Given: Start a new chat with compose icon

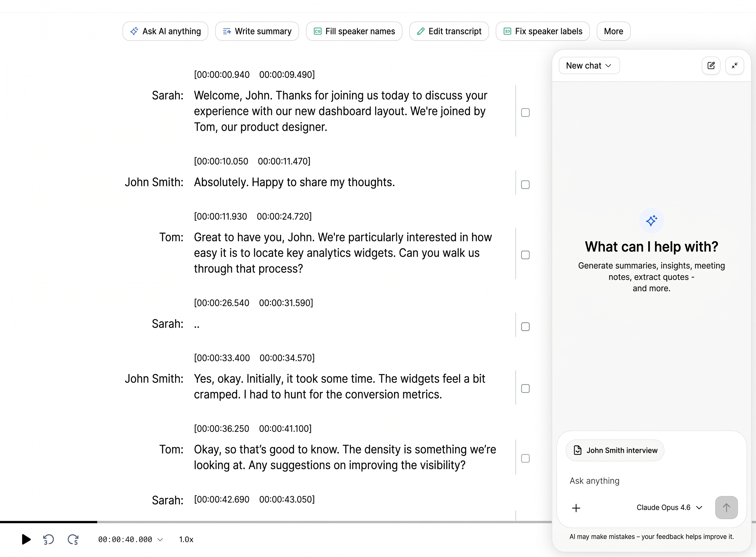Looking at the screenshot, I should [x=711, y=66].
